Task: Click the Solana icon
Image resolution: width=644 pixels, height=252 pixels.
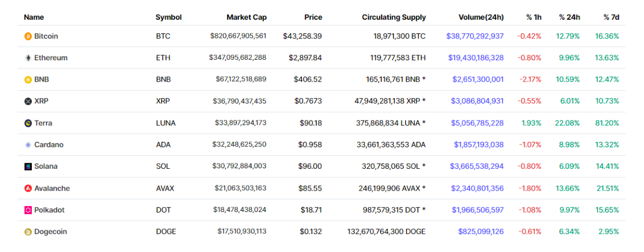Action: (28, 167)
